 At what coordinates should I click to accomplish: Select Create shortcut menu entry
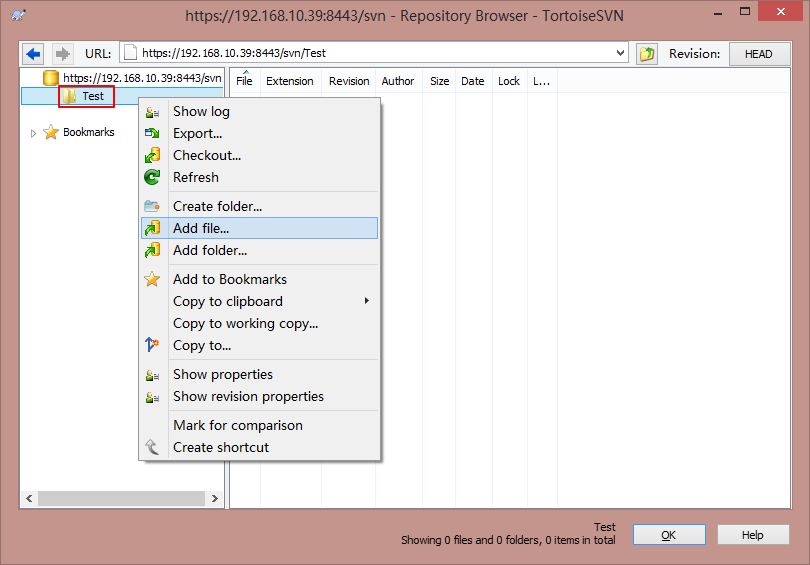[x=259, y=447]
